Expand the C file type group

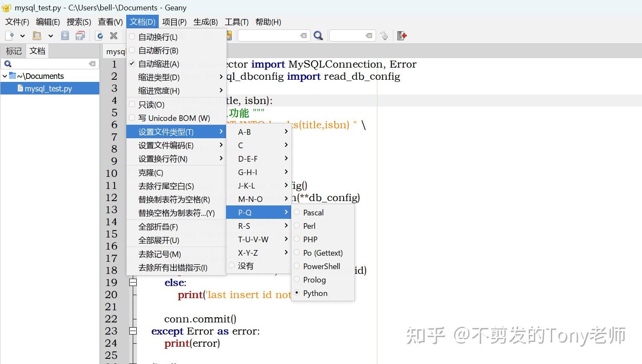pos(258,145)
